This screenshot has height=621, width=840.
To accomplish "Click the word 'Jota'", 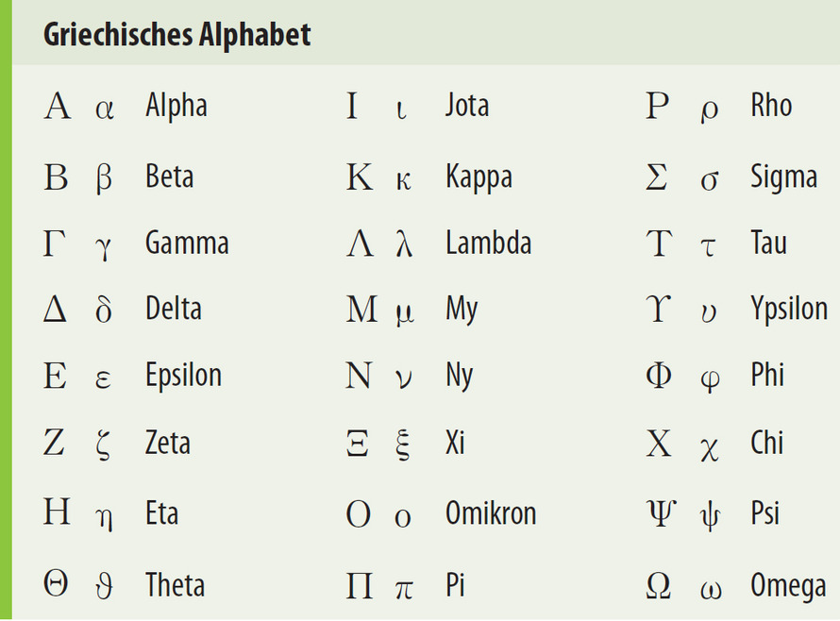I will (x=466, y=105).
